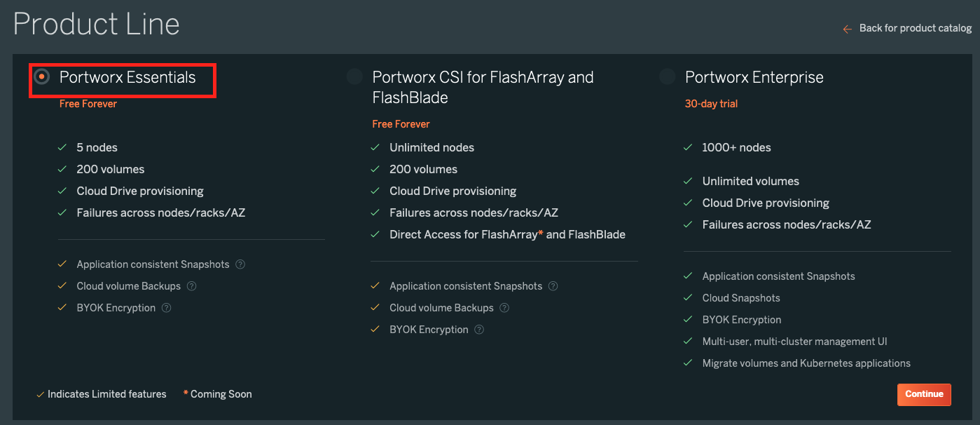Viewport: 980px width, 425px height.
Task: Click Failures across nodes/racks/AZ in CSI column
Action: 474,212
